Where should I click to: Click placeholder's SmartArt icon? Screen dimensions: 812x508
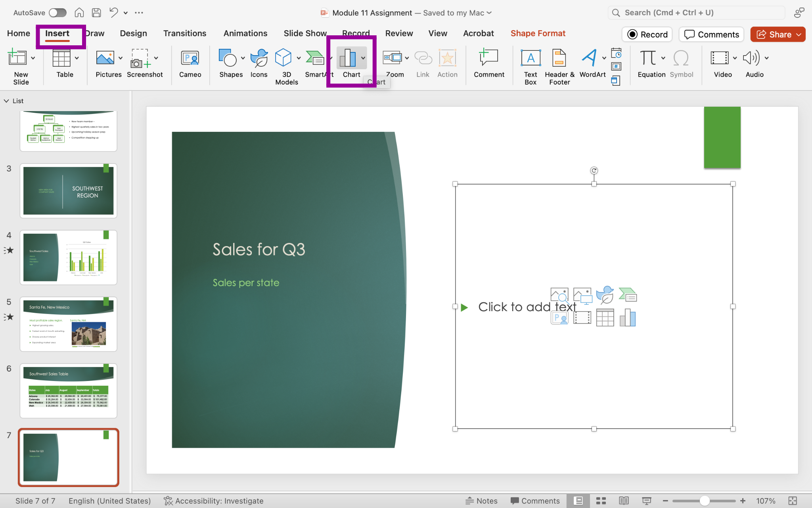628,295
